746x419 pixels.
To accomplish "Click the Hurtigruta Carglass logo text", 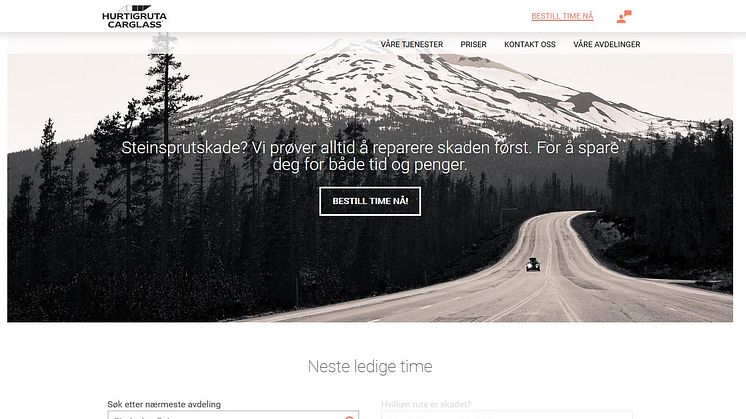I will 134,20.
